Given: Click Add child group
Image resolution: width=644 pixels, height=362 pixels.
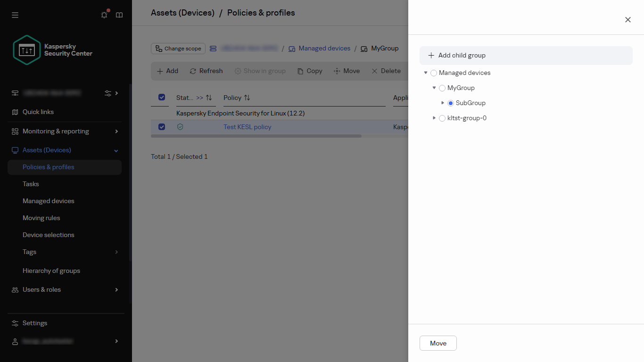Looking at the screenshot, I should click(x=456, y=55).
